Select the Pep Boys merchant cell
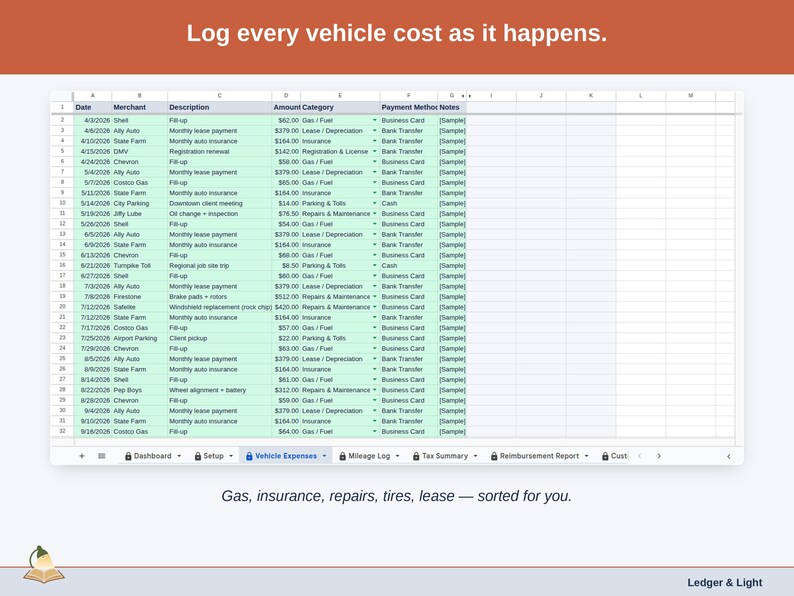The width and height of the screenshot is (794, 596). pyautogui.click(x=139, y=390)
